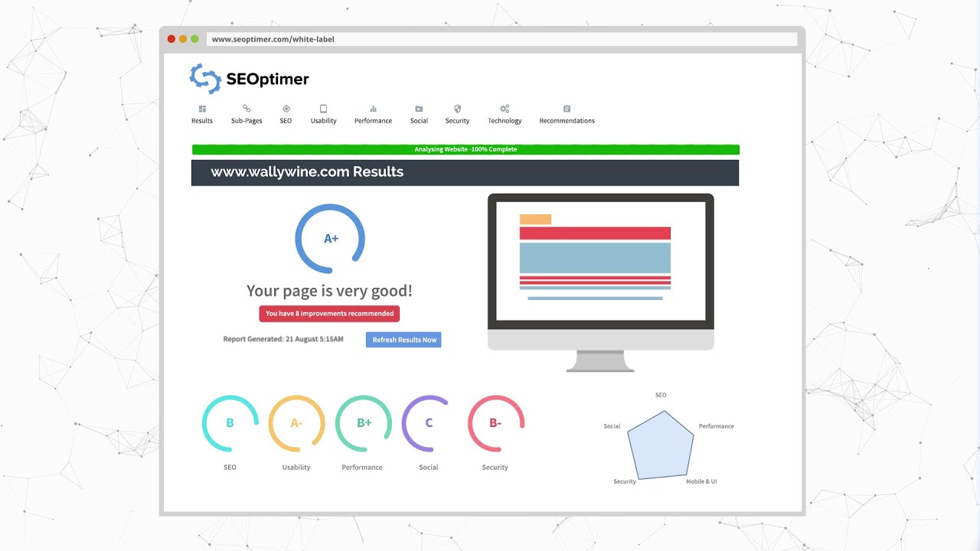Open the Results nav icon
This screenshot has height=551, width=980.
point(202,109)
